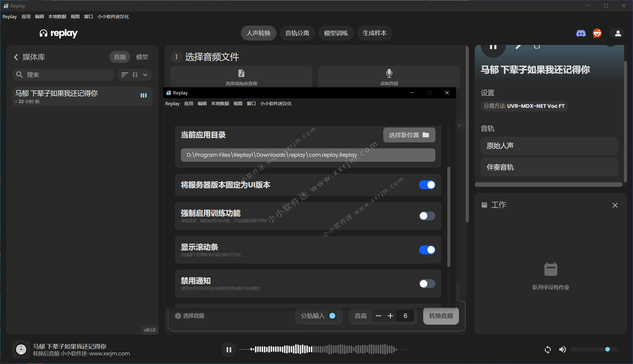
Task: Toggle the loop repeat icon
Action: tap(548, 350)
